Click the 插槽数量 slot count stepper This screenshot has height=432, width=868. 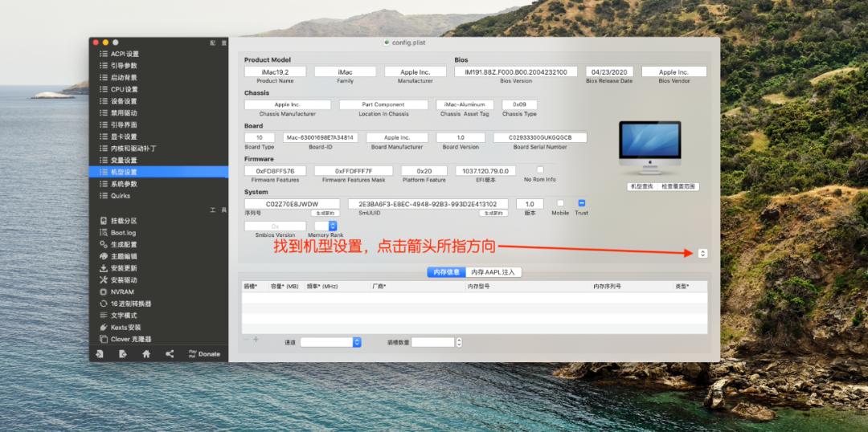(459, 342)
